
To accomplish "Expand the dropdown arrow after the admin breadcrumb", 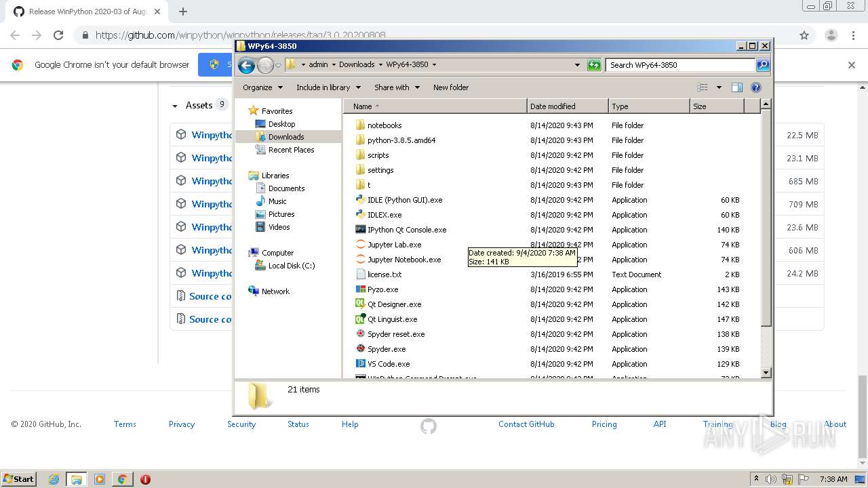I will coord(333,65).
